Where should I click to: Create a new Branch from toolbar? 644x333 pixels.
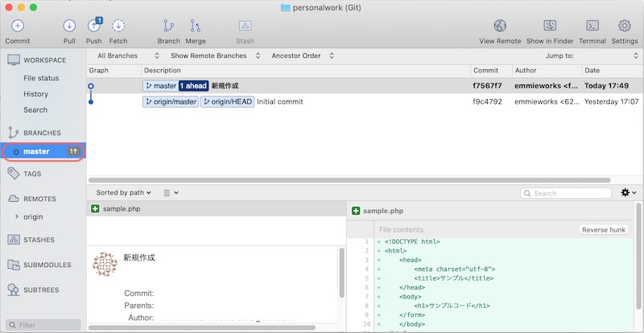[168, 26]
